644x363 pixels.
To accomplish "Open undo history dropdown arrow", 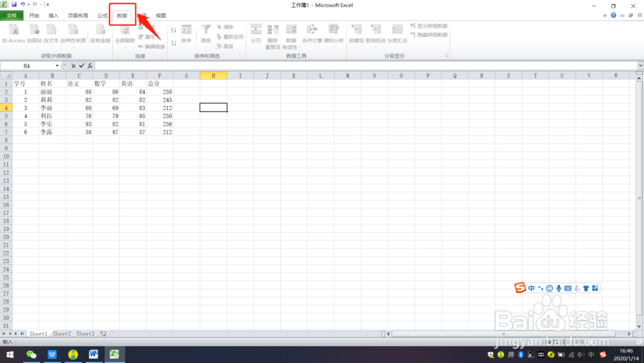I will click(28, 5).
